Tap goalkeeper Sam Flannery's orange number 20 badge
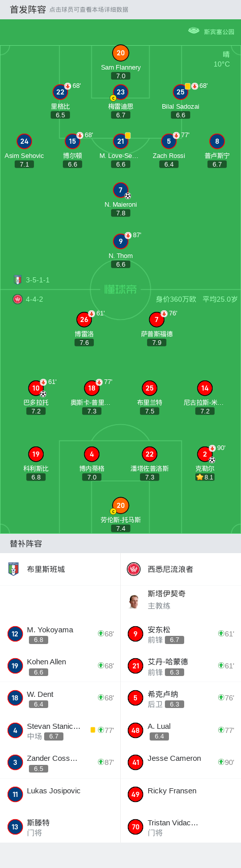The image size is (241, 868). (x=121, y=53)
